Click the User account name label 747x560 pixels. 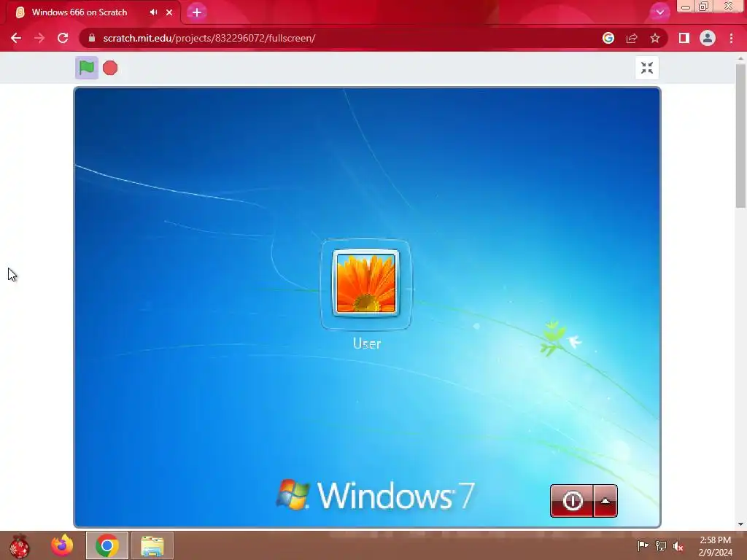(367, 343)
